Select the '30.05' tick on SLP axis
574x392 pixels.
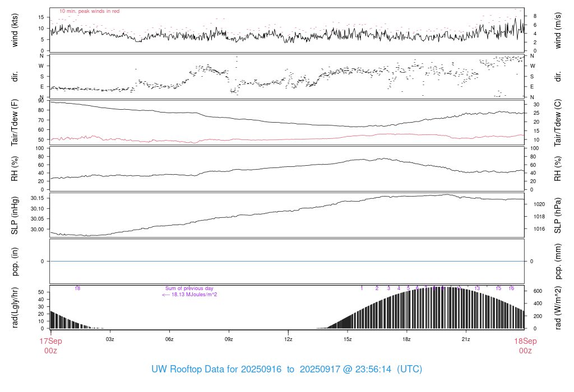pos(38,218)
